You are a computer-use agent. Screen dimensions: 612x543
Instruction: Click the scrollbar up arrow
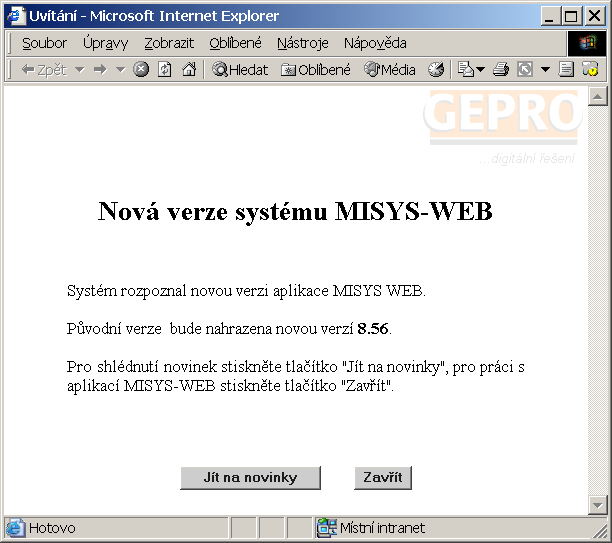pyautogui.click(x=598, y=96)
